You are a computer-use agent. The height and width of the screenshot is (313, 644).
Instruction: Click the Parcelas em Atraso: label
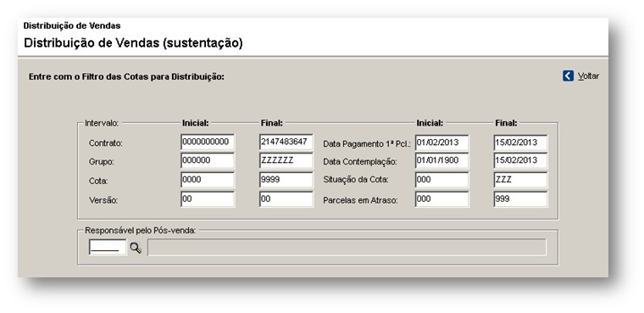[x=361, y=200]
